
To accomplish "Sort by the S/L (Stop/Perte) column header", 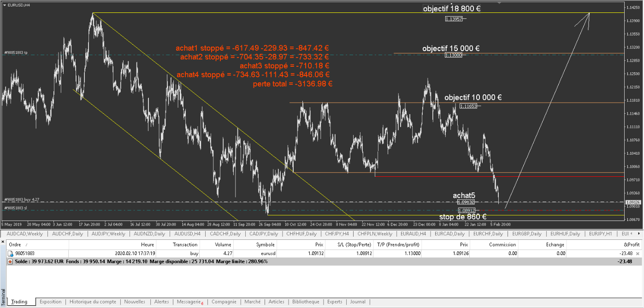I will point(350,245).
